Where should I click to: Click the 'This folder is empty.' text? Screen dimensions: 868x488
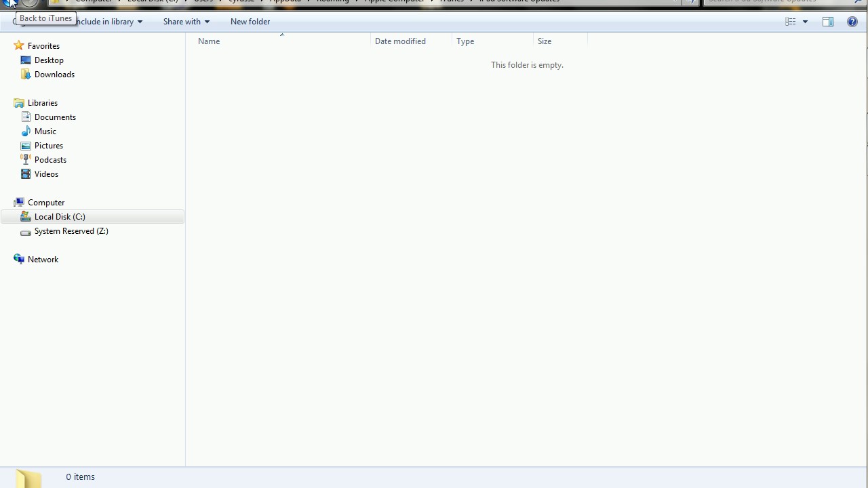pos(527,65)
